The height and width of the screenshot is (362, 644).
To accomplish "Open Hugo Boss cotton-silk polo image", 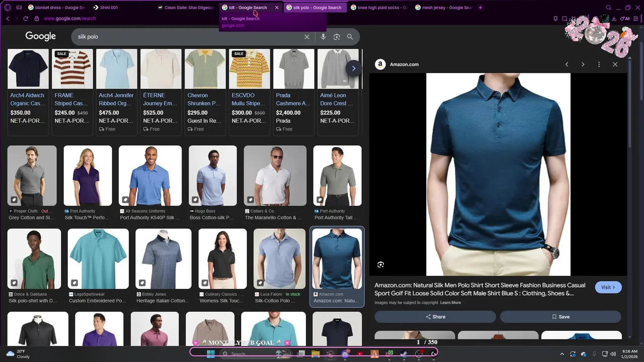I will [212, 176].
